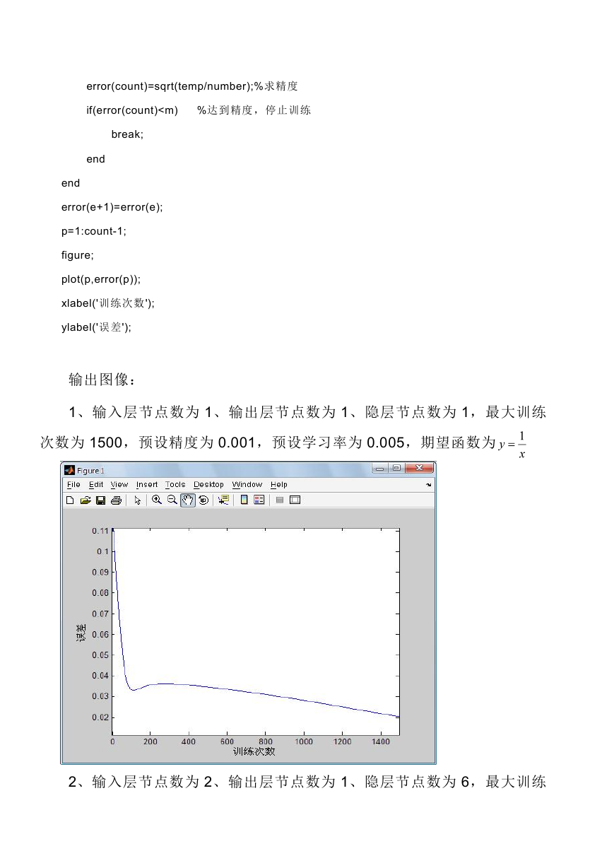This screenshot has width=614, height=868.
Task: Maximize the Figure 1 window
Action: pyautogui.click(x=396, y=469)
